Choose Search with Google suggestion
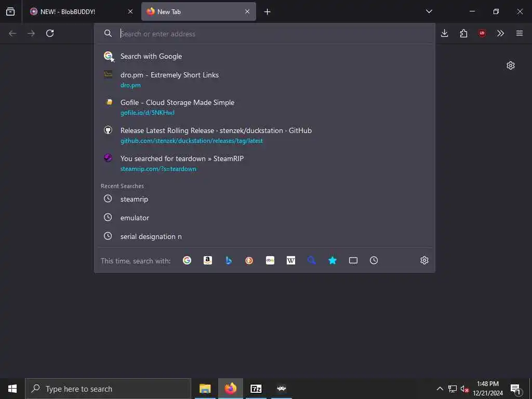Viewport: 532px width, 399px height. click(x=264, y=56)
